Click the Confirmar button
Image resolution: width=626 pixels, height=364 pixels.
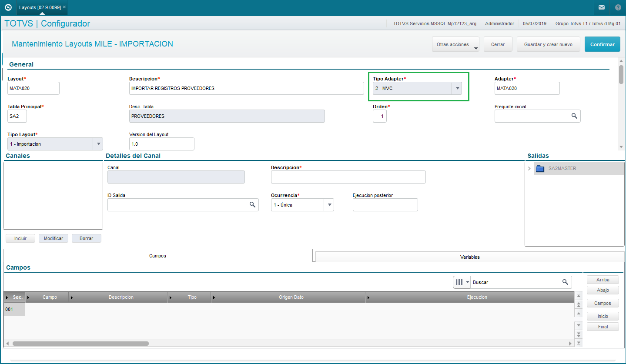[x=603, y=44]
